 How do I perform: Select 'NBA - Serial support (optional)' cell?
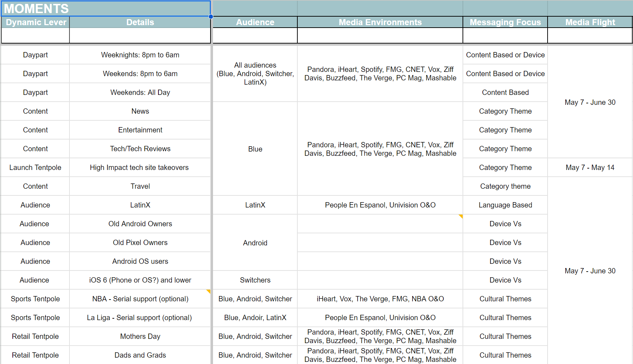(140, 299)
